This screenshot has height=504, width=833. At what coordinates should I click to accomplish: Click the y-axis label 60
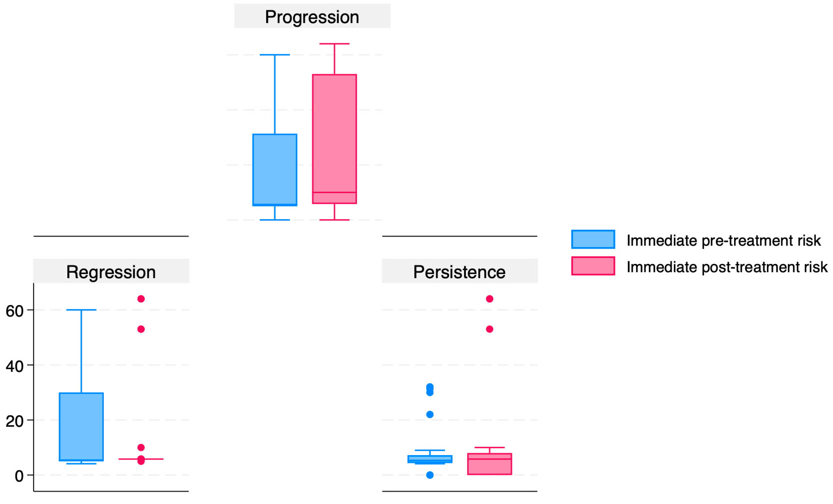pos(15,311)
